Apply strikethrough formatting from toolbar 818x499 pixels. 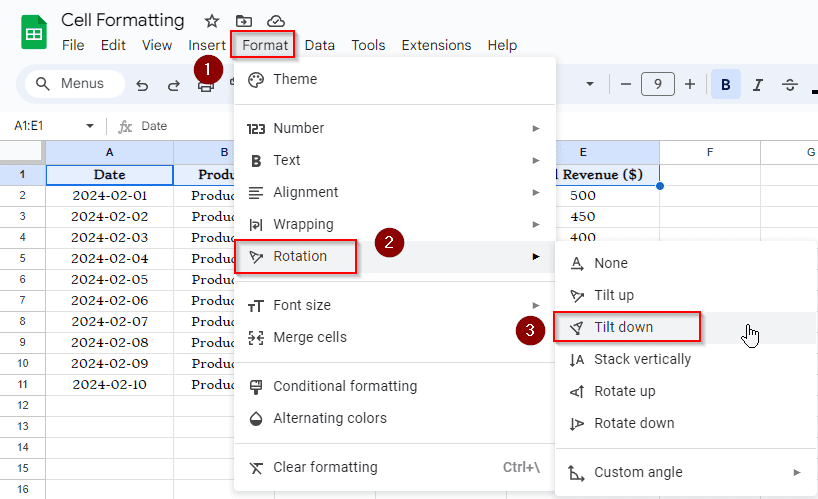[790, 85]
